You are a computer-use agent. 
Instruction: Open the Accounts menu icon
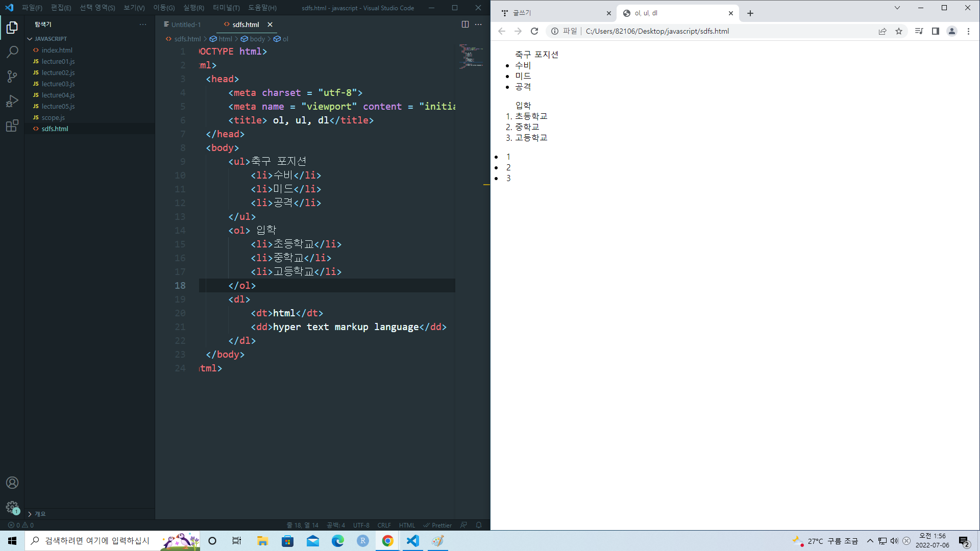pyautogui.click(x=12, y=483)
